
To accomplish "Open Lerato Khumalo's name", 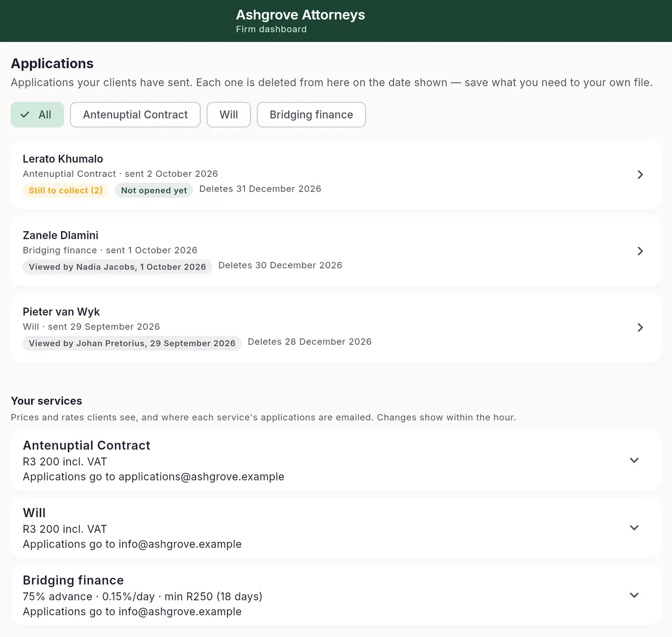I will point(63,159).
